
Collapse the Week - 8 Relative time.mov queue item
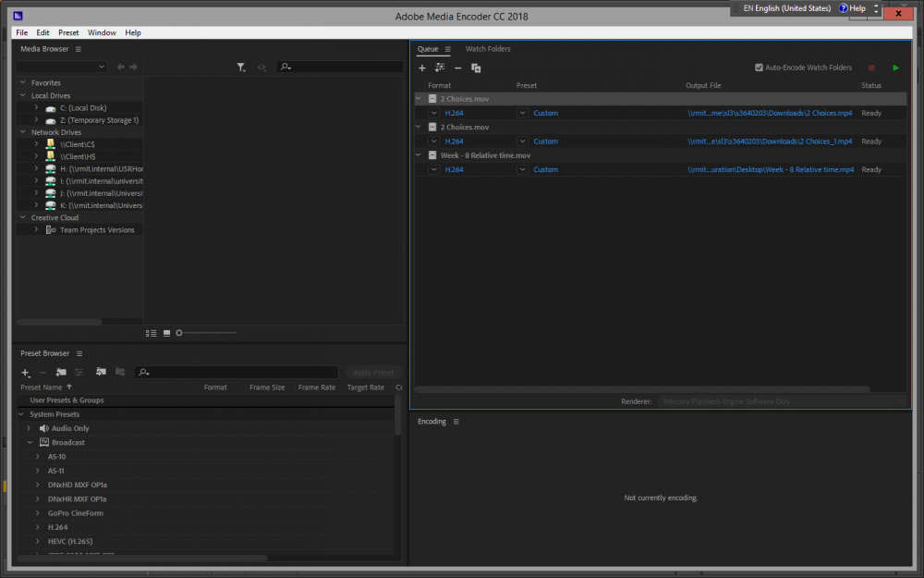[419, 155]
